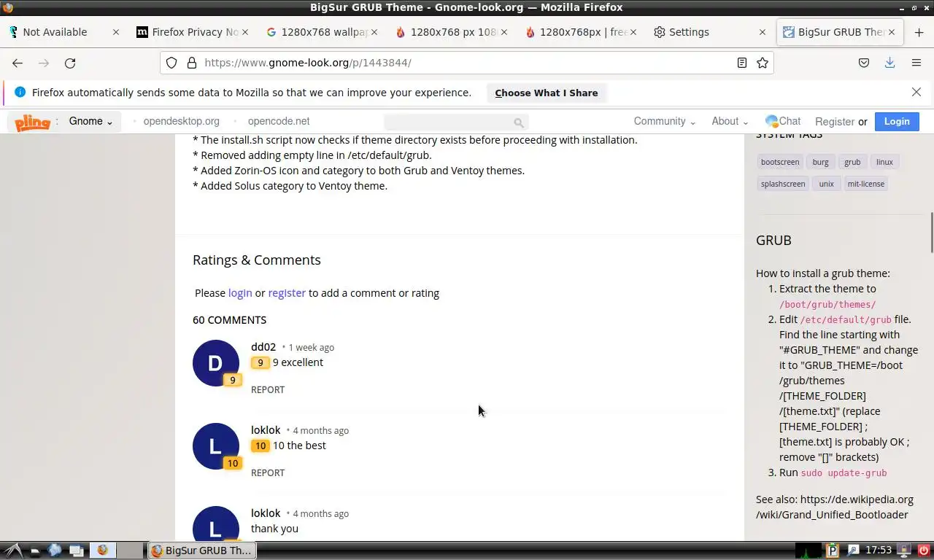Open the file manager taskbar icon

coord(34,551)
